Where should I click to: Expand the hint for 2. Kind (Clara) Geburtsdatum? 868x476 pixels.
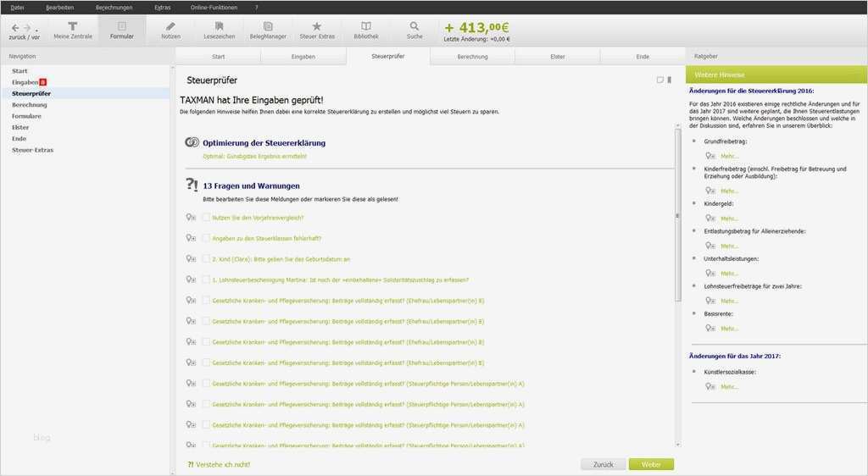191,258
